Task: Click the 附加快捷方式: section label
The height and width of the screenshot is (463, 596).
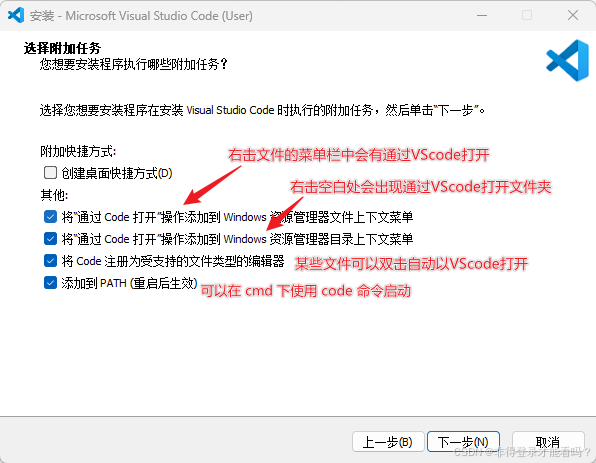Action: pos(78,151)
